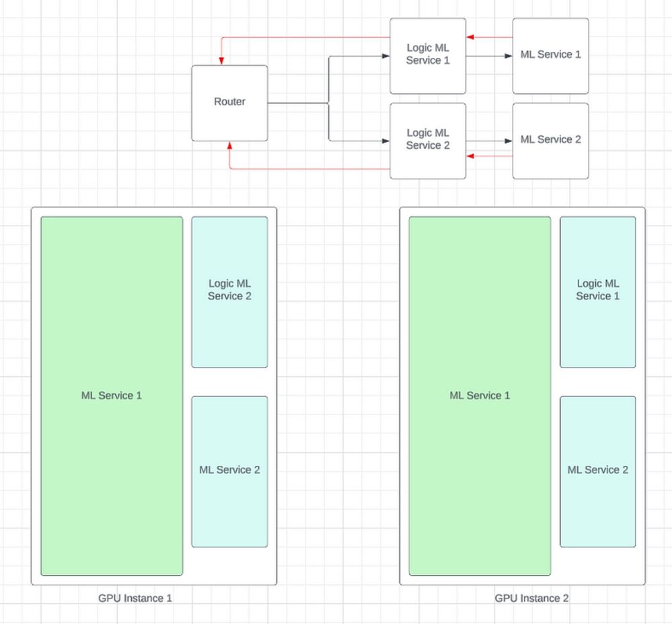672x624 pixels.
Task: Select Logic ML Service 1 box in flow diagram
Action: tap(428, 56)
